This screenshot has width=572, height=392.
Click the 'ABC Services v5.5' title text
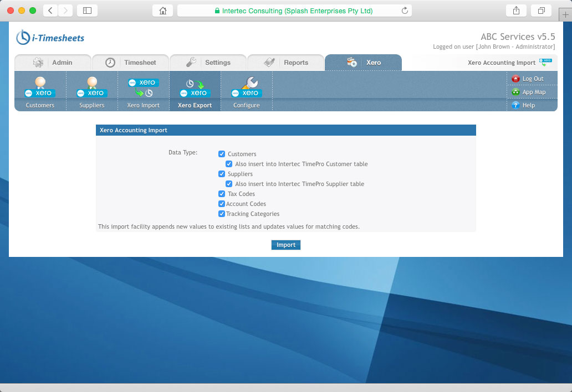518,37
